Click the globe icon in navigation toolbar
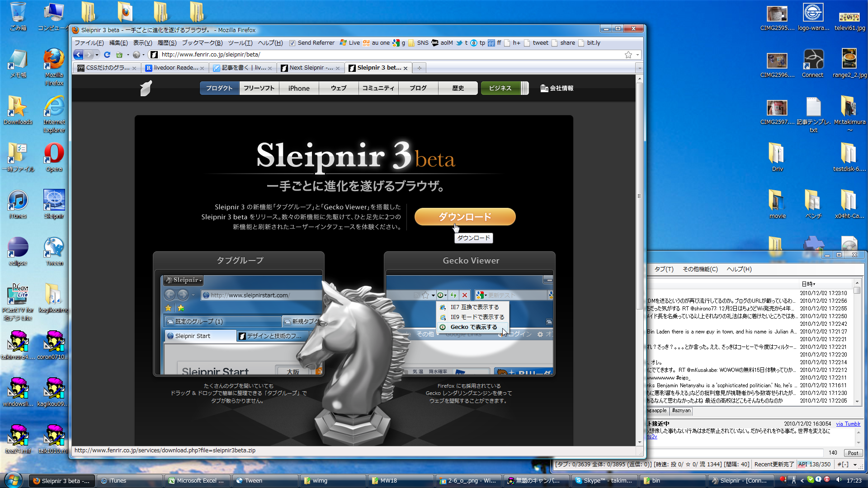The width and height of the screenshot is (868, 488). 137,55
